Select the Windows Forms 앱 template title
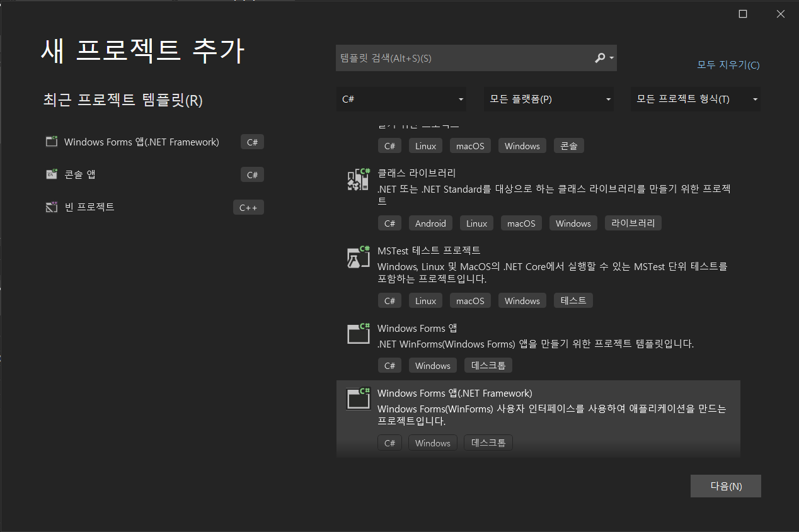The height and width of the screenshot is (532, 799). tap(417, 328)
